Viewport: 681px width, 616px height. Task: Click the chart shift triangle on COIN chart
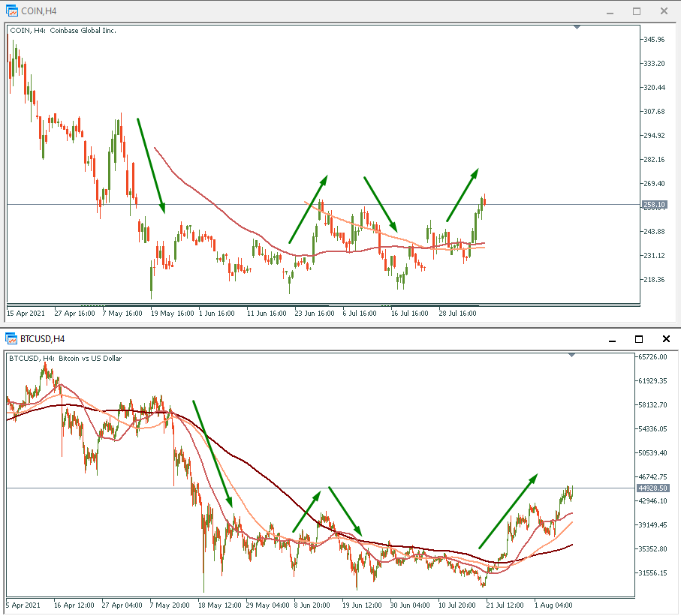point(577,27)
